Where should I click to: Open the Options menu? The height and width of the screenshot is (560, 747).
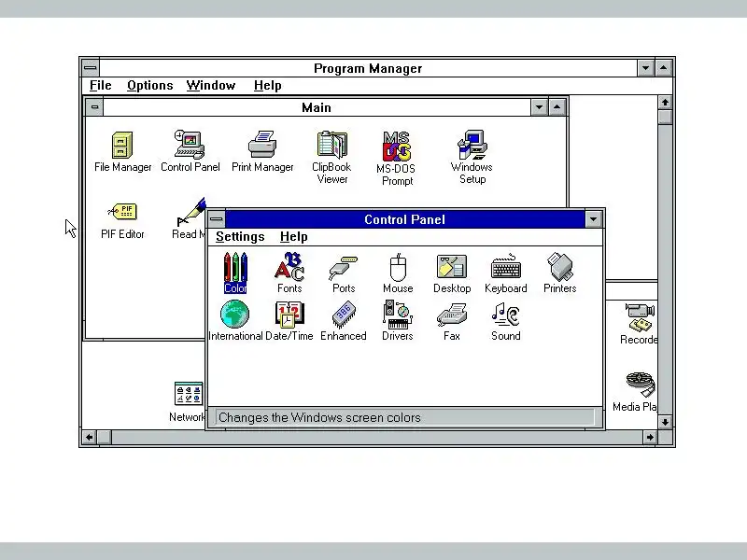click(149, 85)
